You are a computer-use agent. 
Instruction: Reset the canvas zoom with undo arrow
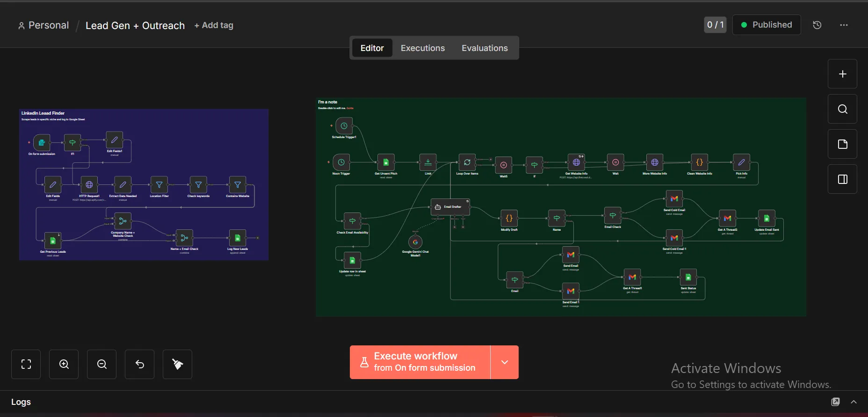(x=140, y=364)
